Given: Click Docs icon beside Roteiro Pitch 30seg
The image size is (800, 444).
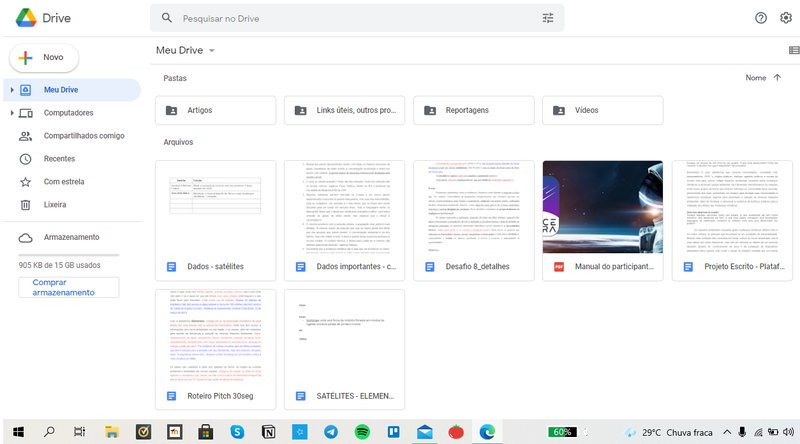Looking at the screenshot, I should [171, 396].
